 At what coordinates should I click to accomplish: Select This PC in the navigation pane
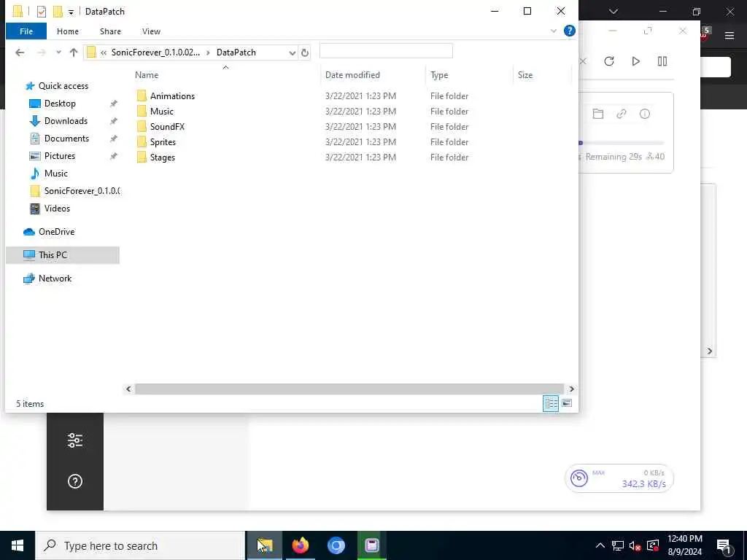[x=63, y=255]
